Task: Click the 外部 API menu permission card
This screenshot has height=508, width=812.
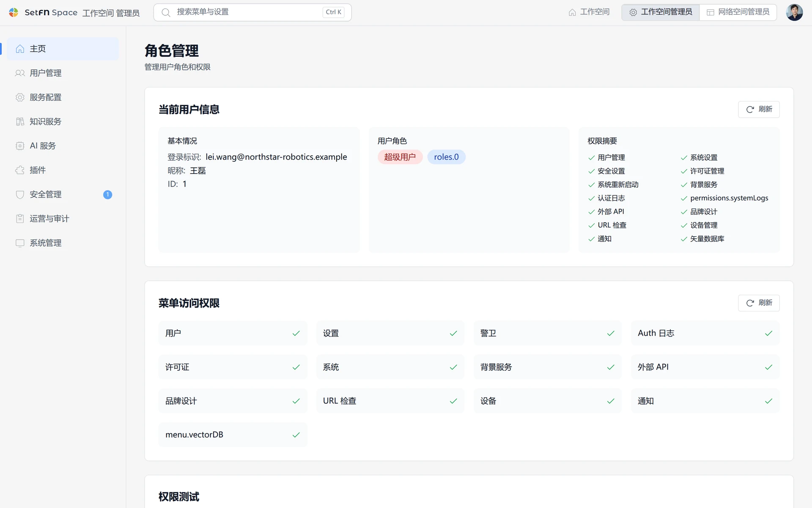Action: coord(705,367)
